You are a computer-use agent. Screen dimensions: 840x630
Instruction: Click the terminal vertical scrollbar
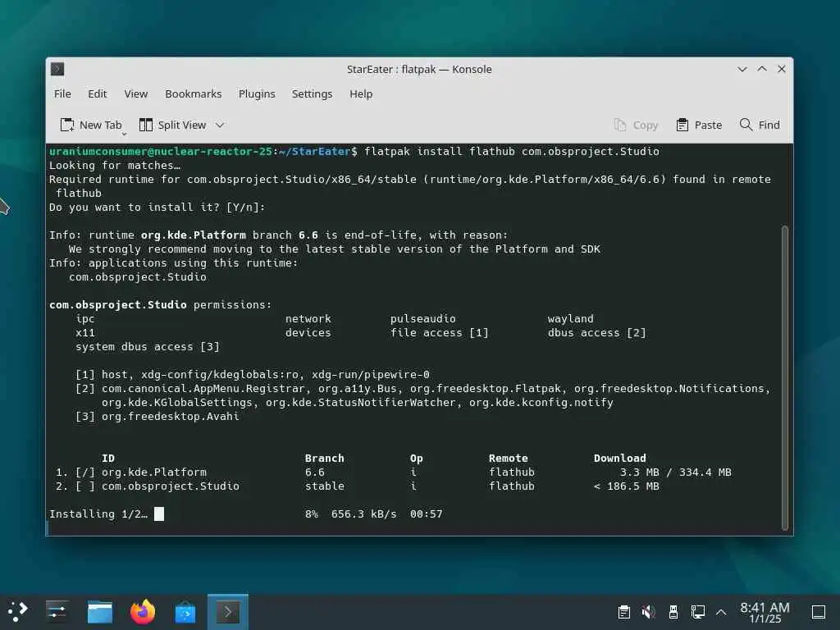785,377
